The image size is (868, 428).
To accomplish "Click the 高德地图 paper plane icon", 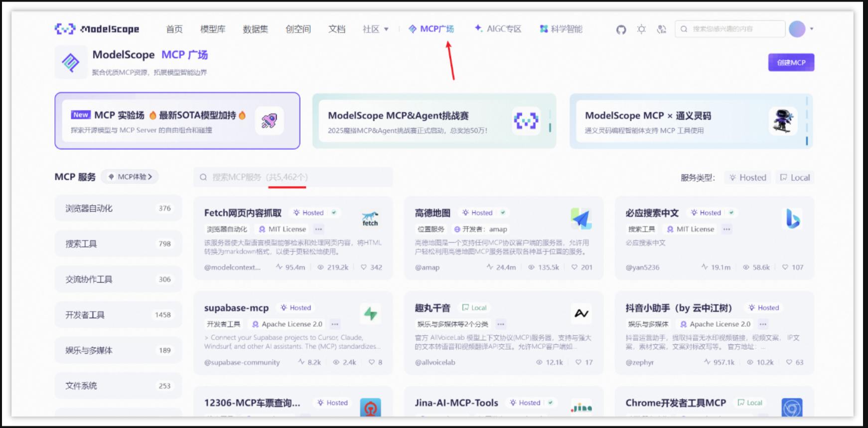I will (581, 218).
